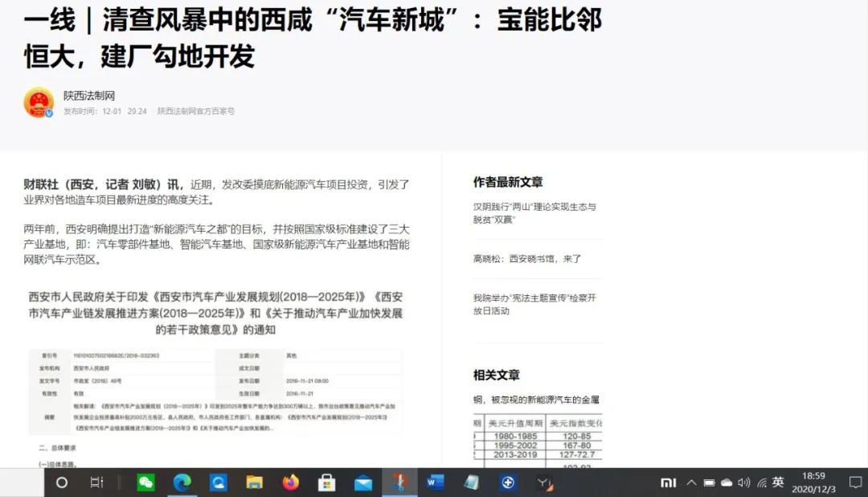The width and height of the screenshot is (868, 497).
Task: Open the Wi-Fi network tray icon
Action: [761, 483]
